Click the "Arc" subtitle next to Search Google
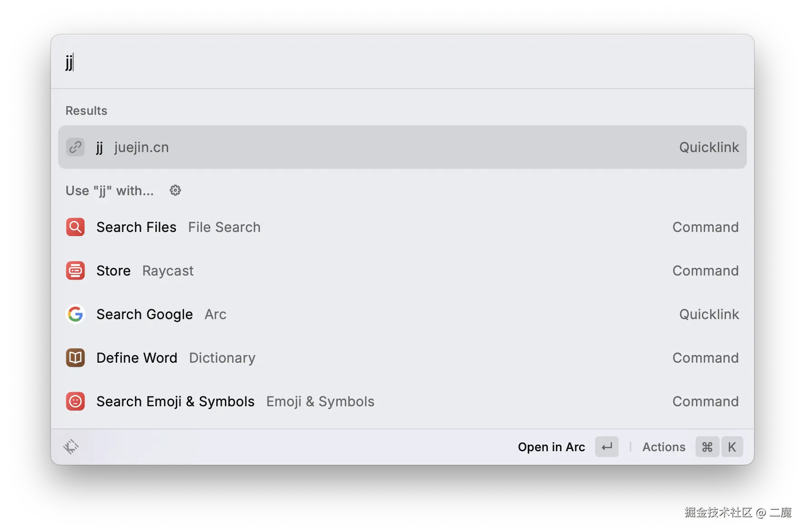Viewport: 805px width, 532px height. point(215,314)
